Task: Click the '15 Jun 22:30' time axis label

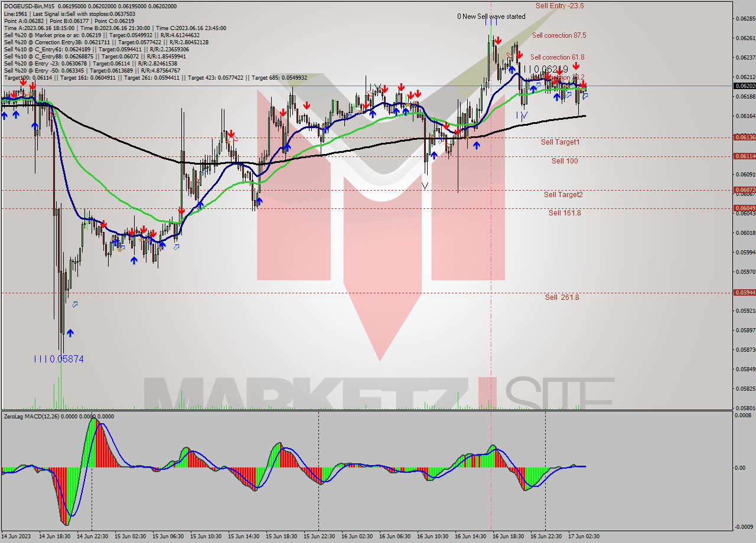Action: [319, 537]
